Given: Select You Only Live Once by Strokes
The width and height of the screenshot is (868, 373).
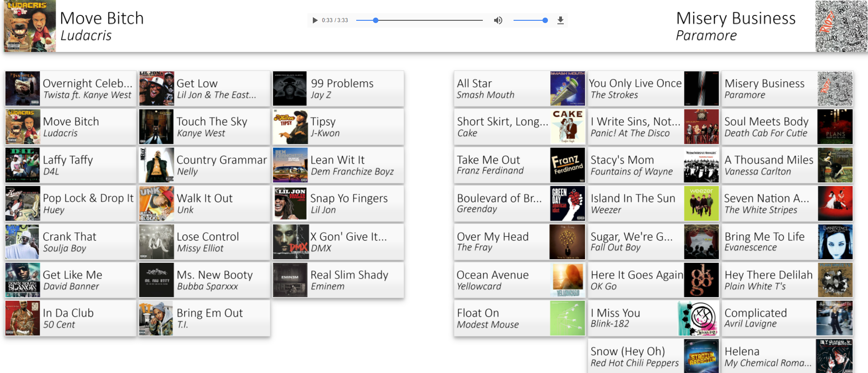Looking at the screenshot, I should coord(653,89).
